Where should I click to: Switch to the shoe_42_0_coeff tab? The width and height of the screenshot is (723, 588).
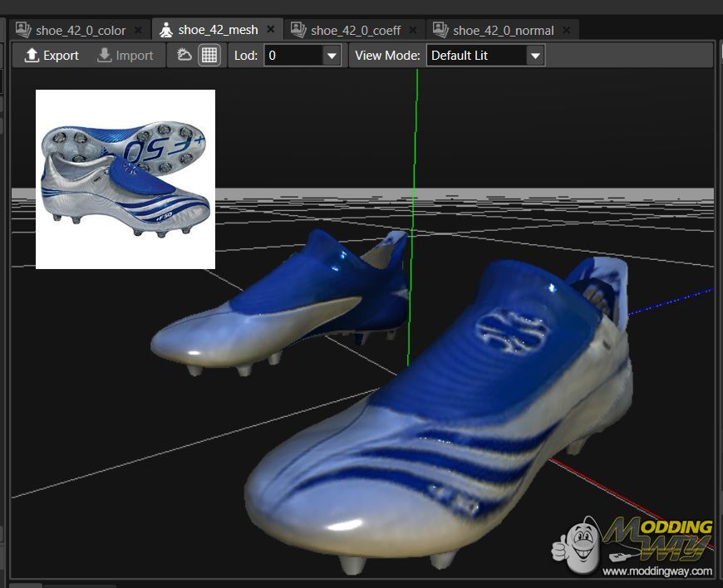click(355, 30)
